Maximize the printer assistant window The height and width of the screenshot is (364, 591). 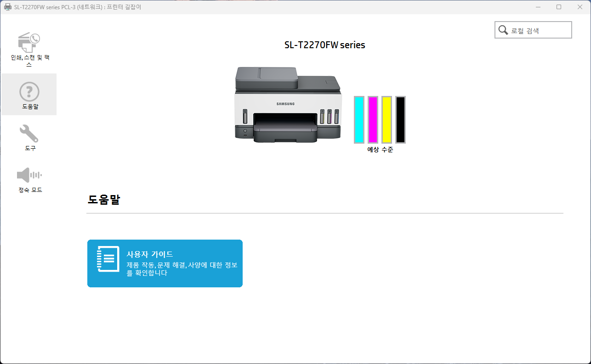(x=559, y=7)
